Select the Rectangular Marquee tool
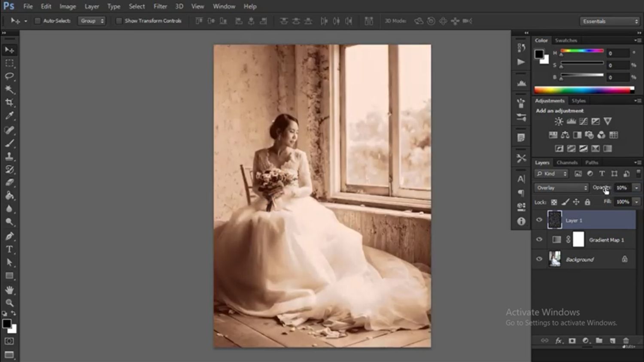 (x=9, y=63)
